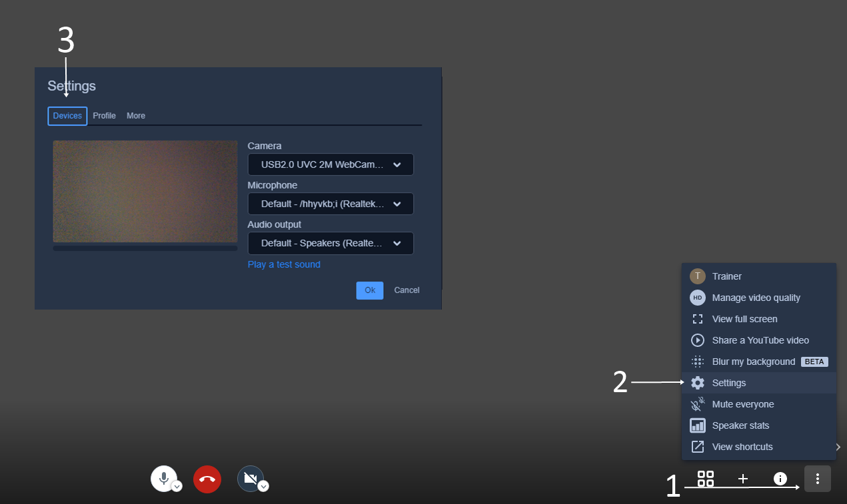
Task: Toggle tile view grid icon
Action: [706, 479]
